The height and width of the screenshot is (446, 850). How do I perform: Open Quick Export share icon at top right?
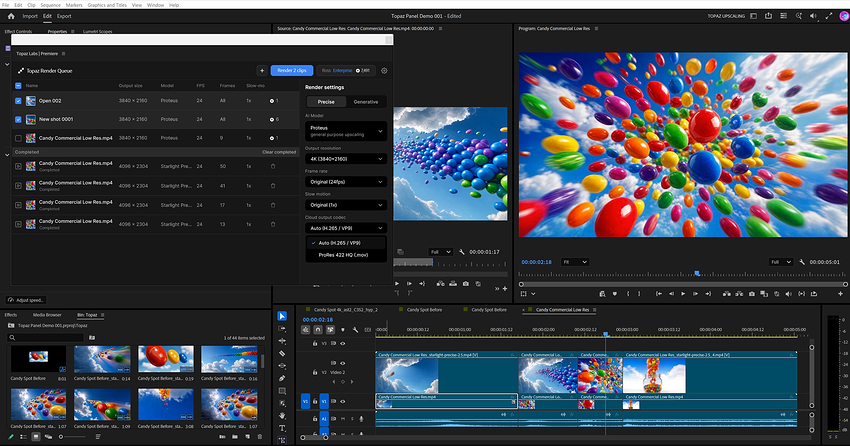pyautogui.click(x=768, y=16)
